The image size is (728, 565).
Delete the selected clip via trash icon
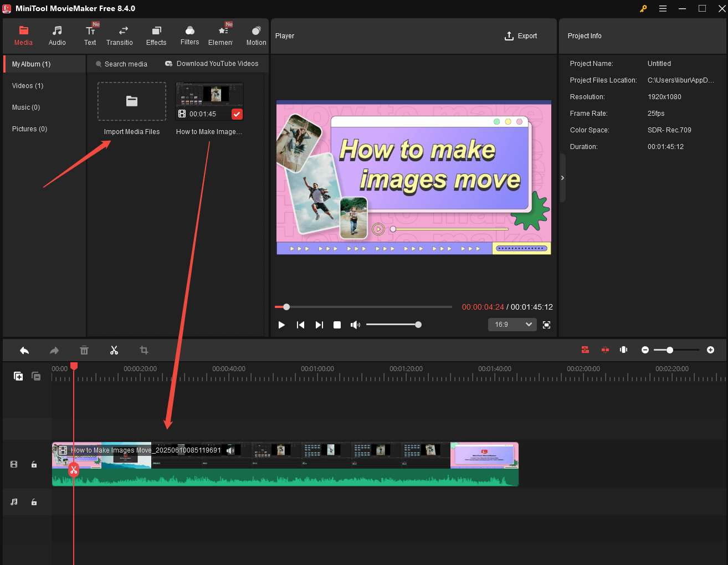(84, 350)
